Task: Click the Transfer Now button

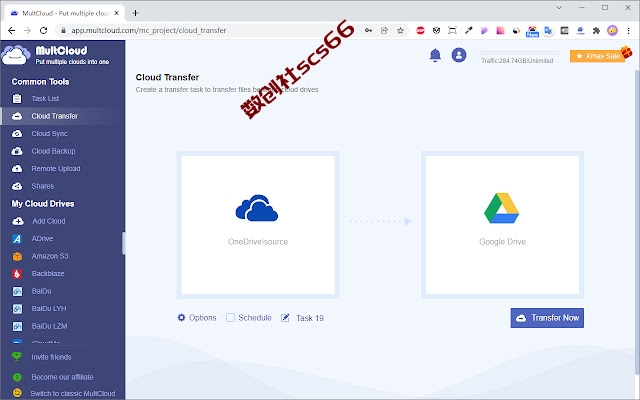Action: click(x=547, y=318)
